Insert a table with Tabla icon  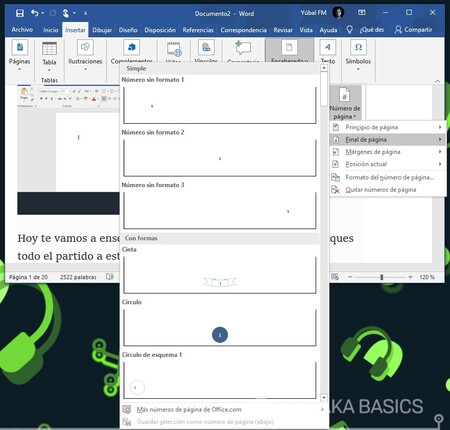click(x=49, y=49)
